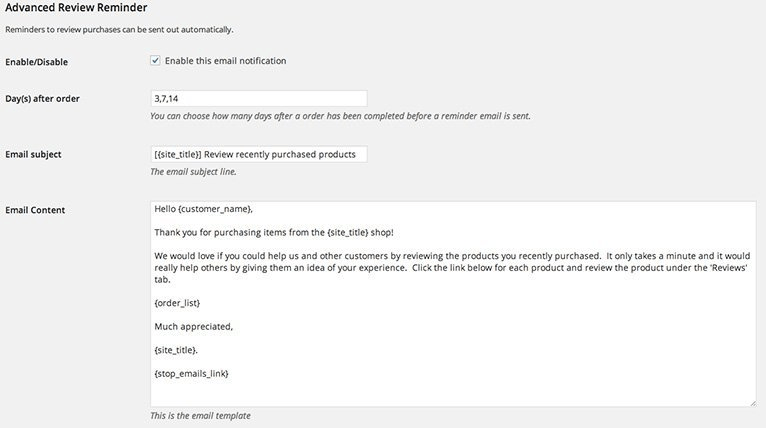Toggle the Enable this email notification checkbox
Screen dimensions: 766x428
point(155,61)
